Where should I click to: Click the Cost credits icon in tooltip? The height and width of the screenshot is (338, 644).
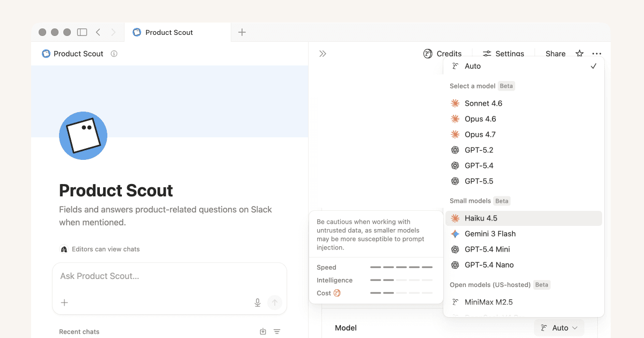coord(337,293)
